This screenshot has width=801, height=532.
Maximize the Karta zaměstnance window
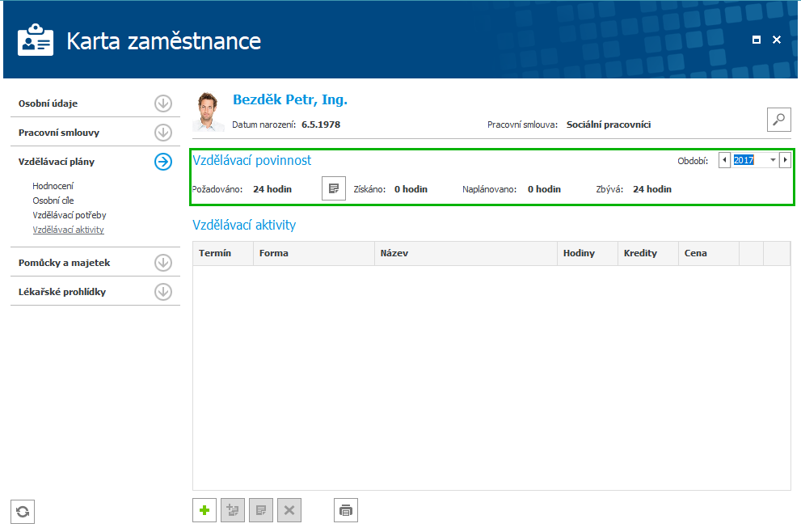[x=757, y=40]
